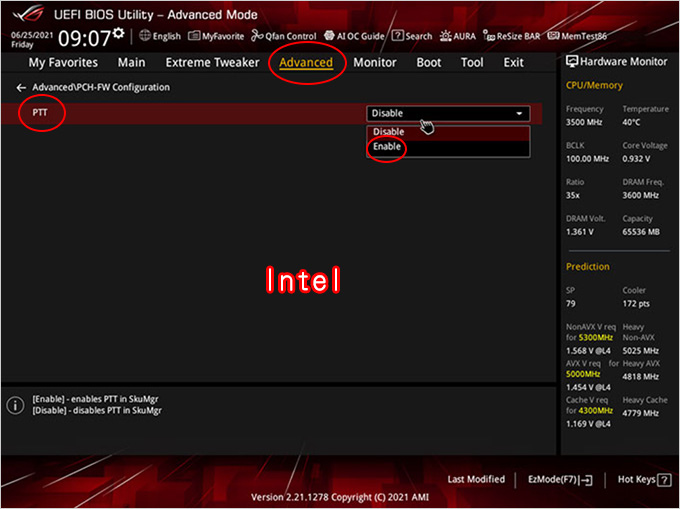
Task: Launch MemTest86
Action: (x=577, y=36)
